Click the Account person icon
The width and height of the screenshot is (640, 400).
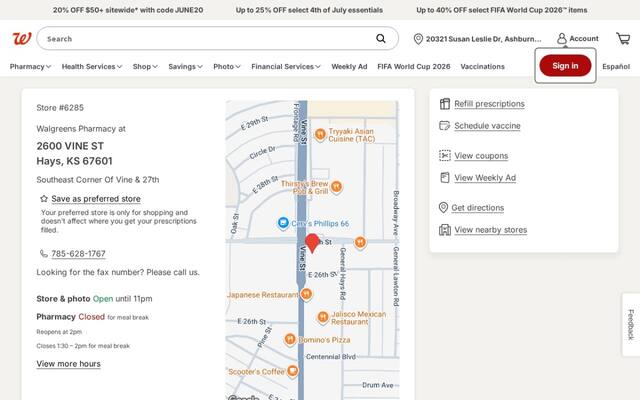pyautogui.click(x=562, y=39)
